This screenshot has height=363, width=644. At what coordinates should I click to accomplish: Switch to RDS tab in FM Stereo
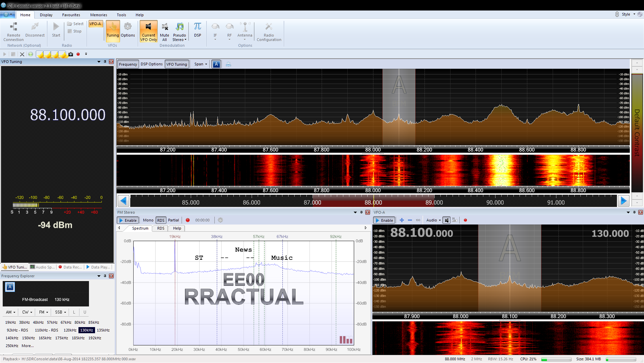[x=161, y=228]
